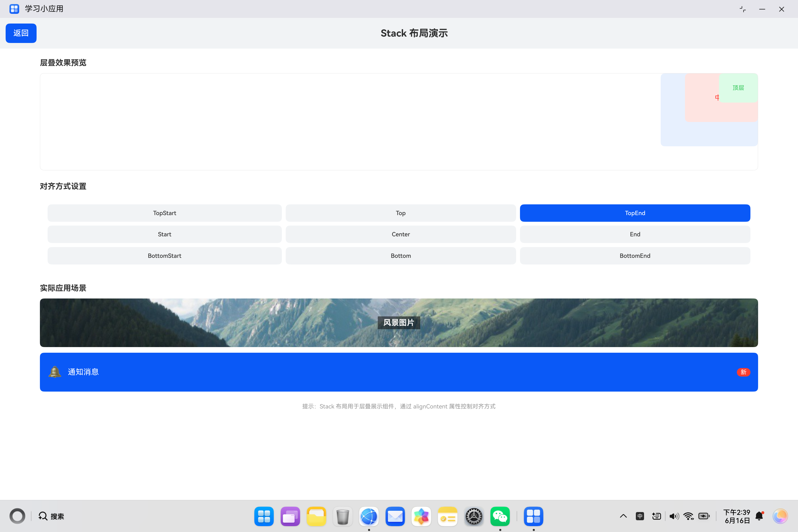
Task: Open the on-screen keyboard tray icon
Action: click(657, 516)
